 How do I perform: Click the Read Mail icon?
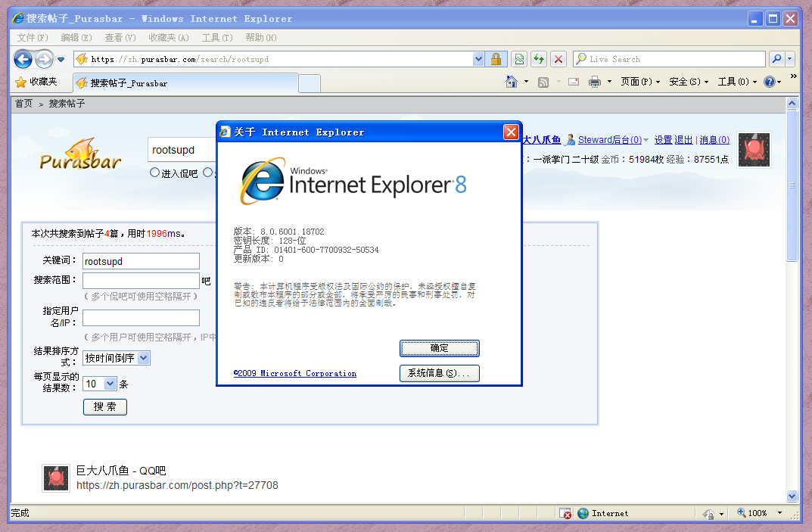574,82
